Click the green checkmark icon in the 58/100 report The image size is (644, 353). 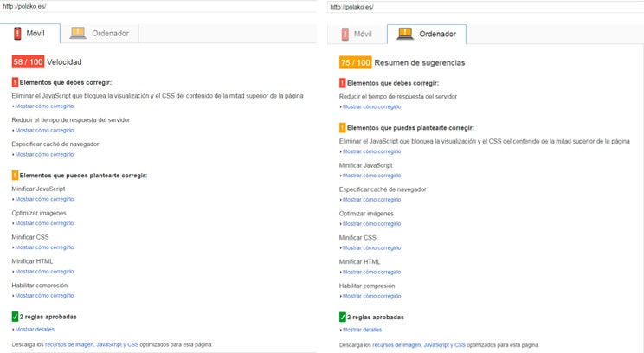[15, 317]
